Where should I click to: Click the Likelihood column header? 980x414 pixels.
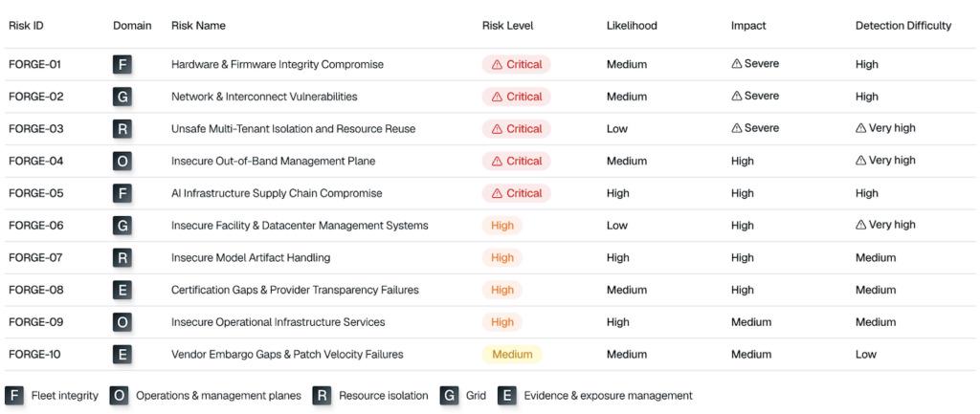pyautogui.click(x=632, y=26)
